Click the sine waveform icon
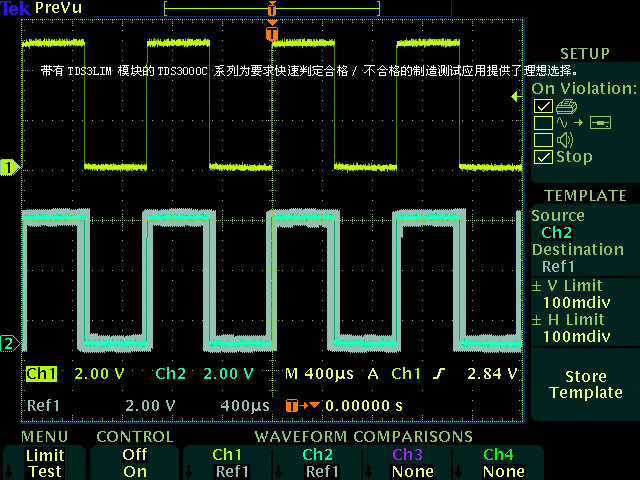The image size is (640, 480). (562, 122)
